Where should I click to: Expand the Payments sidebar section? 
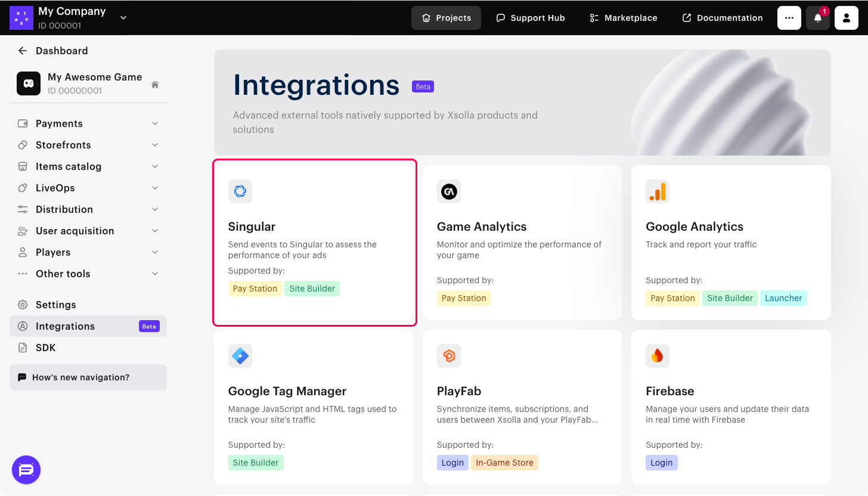point(88,123)
